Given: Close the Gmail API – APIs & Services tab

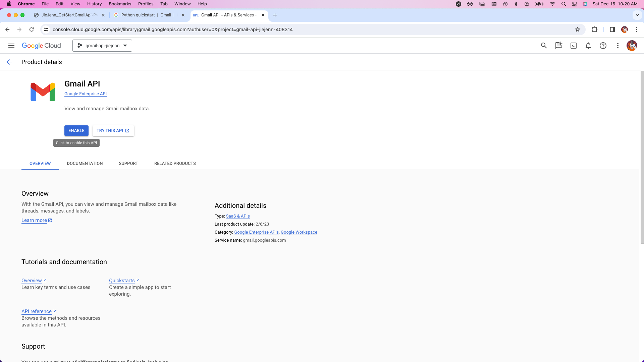Looking at the screenshot, I should 263,15.
